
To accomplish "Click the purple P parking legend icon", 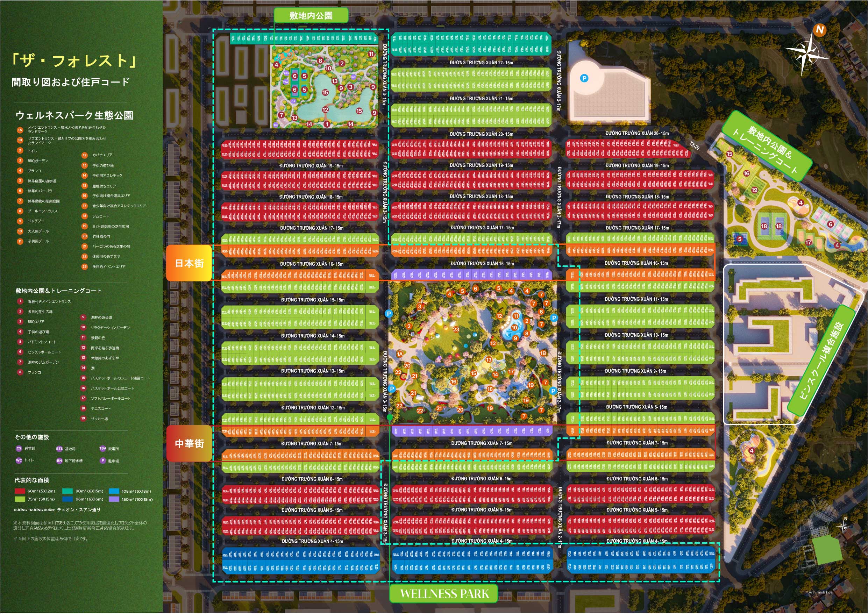I will (102, 460).
